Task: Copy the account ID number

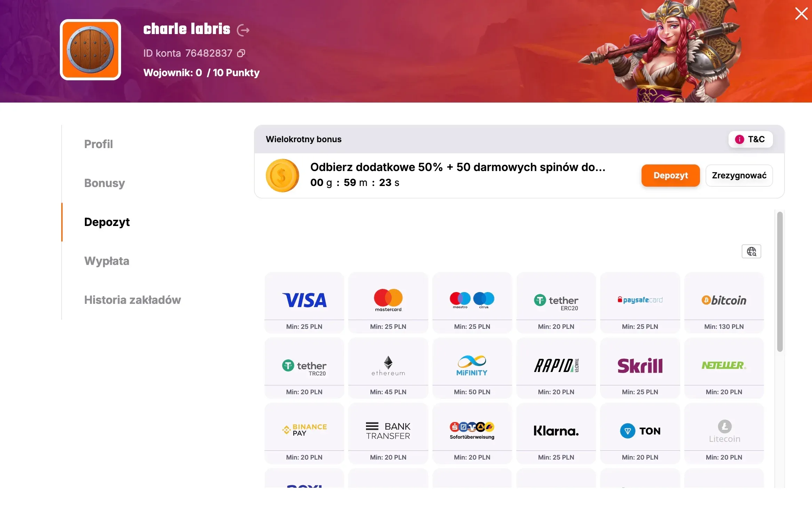Action: [x=241, y=53]
